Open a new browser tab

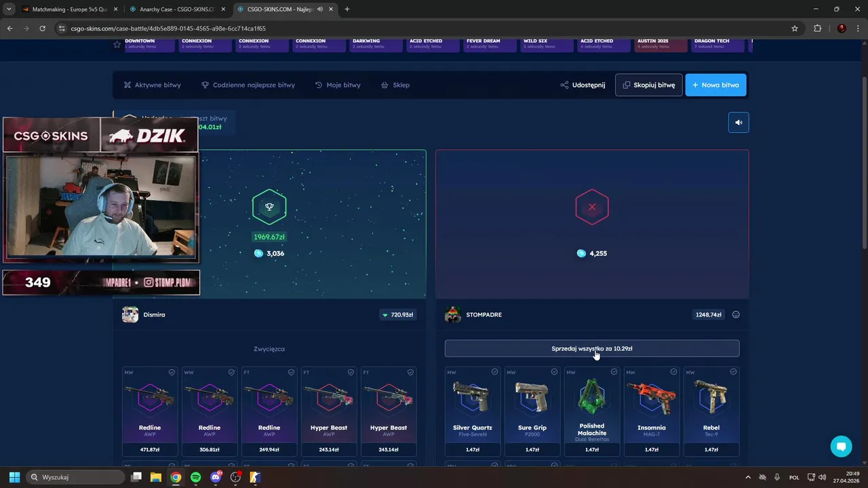[347, 9]
